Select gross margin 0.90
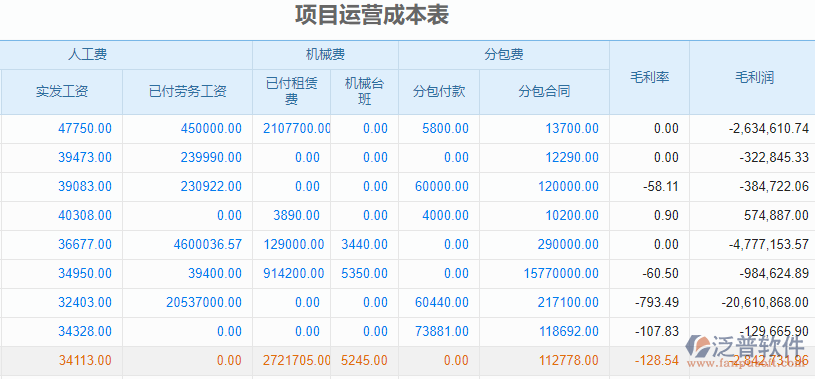The width and height of the screenshot is (815, 379). (x=666, y=215)
